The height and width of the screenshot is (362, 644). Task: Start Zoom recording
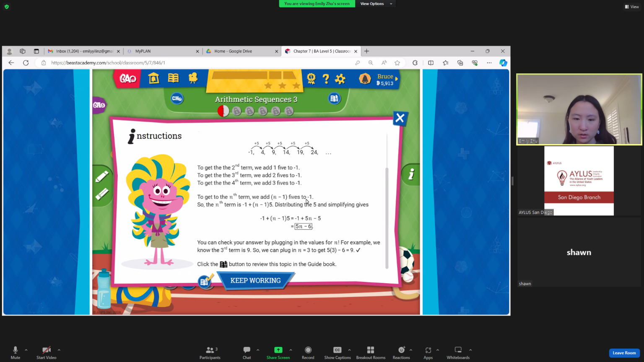click(x=308, y=353)
